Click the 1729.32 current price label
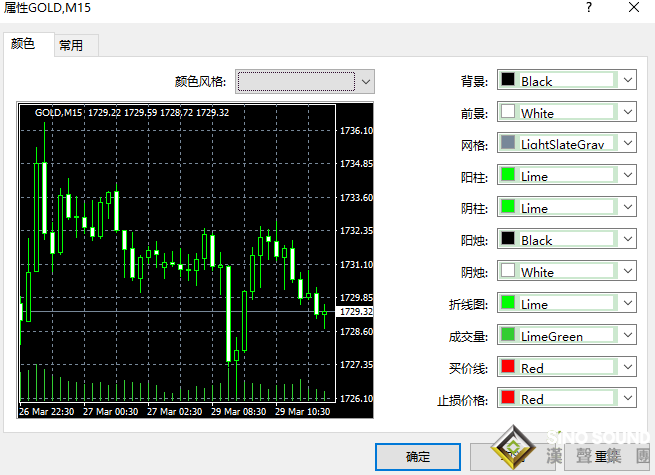The image size is (655, 475). coord(355,312)
